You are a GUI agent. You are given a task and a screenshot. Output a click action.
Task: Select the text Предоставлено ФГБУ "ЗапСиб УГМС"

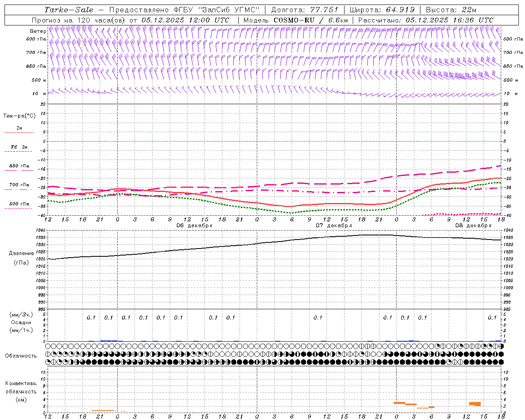click(184, 10)
